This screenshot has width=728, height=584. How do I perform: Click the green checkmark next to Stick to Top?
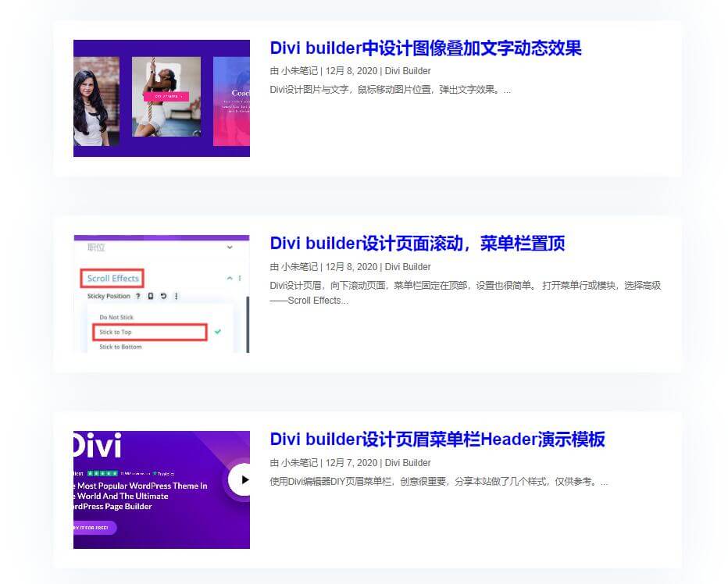tap(218, 332)
